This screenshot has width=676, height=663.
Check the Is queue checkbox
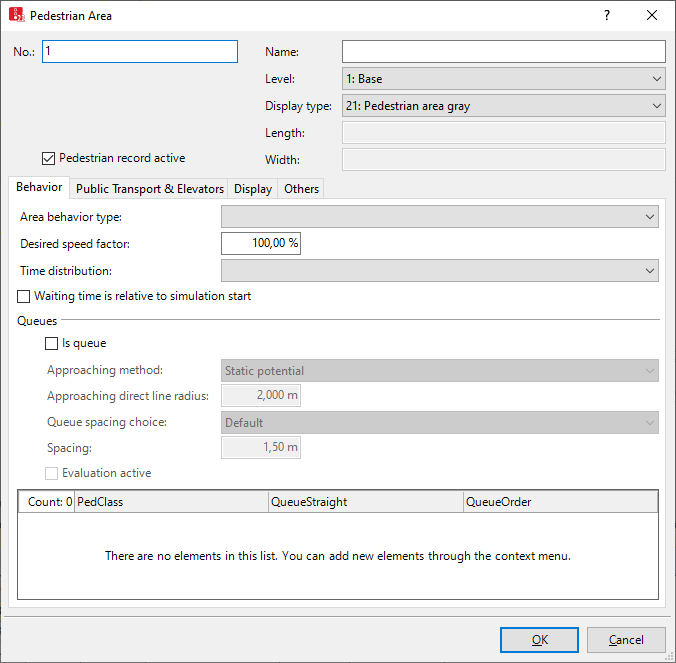click(52, 344)
